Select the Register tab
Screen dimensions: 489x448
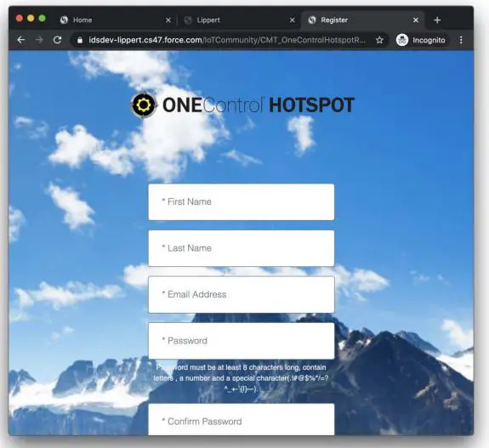pyautogui.click(x=362, y=20)
